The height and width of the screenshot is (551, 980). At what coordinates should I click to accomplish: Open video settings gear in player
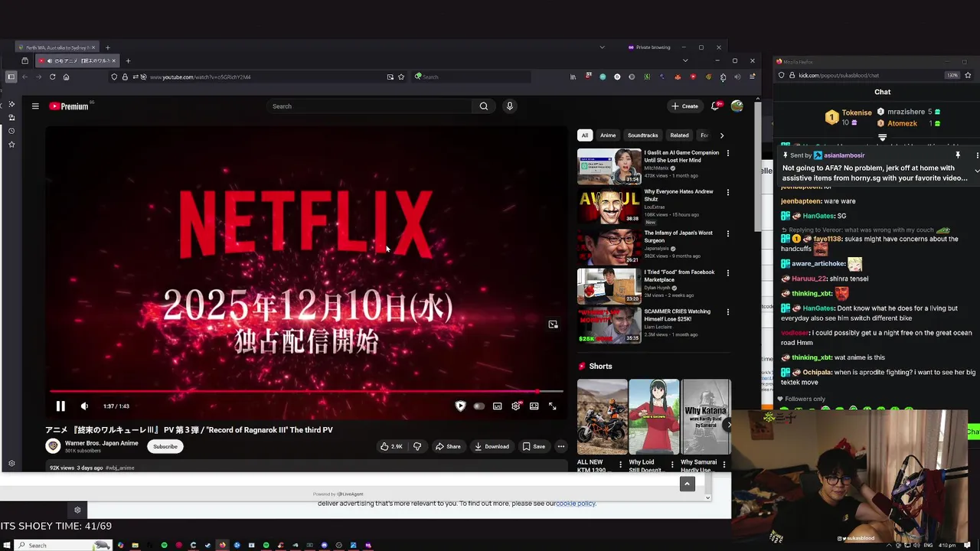516,406
